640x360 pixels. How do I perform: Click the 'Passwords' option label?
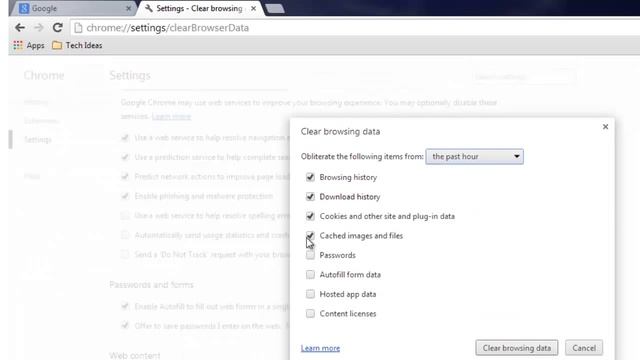point(338,256)
